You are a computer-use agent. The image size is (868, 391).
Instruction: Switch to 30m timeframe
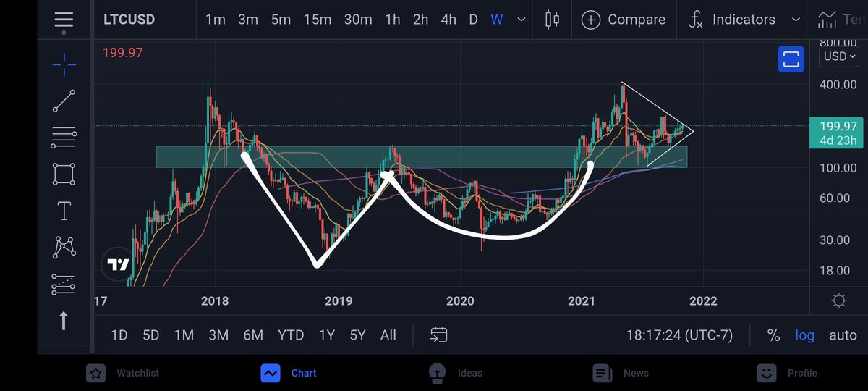tap(358, 20)
